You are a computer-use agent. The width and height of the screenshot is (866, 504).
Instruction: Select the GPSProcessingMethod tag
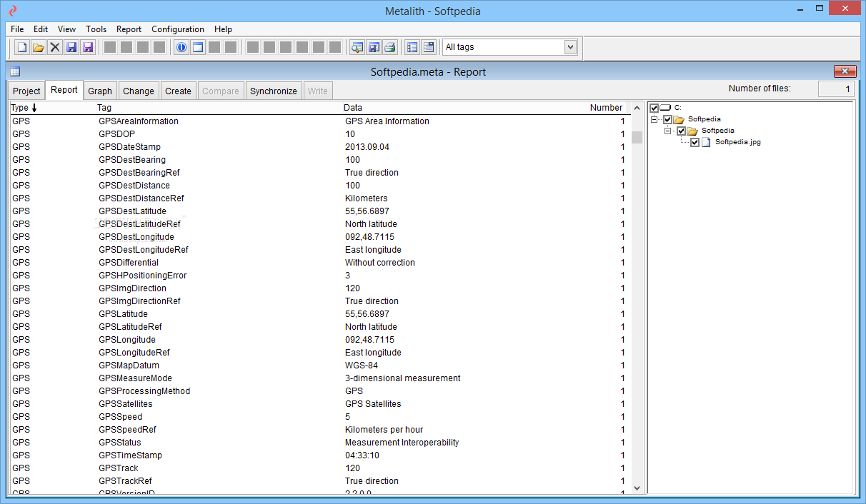(144, 391)
